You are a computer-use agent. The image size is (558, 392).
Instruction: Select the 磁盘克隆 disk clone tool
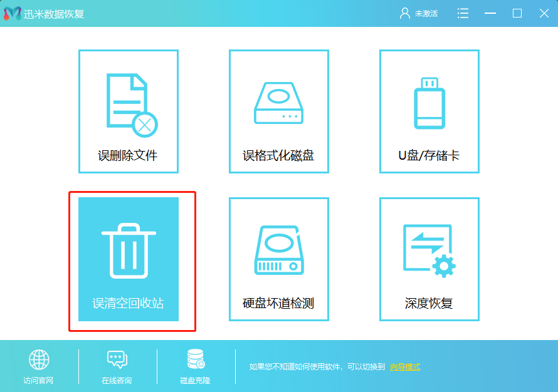click(194, 366)
